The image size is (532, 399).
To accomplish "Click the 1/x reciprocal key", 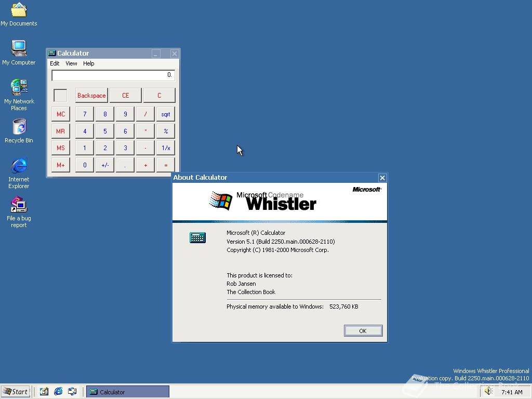I will pos(166,148).
